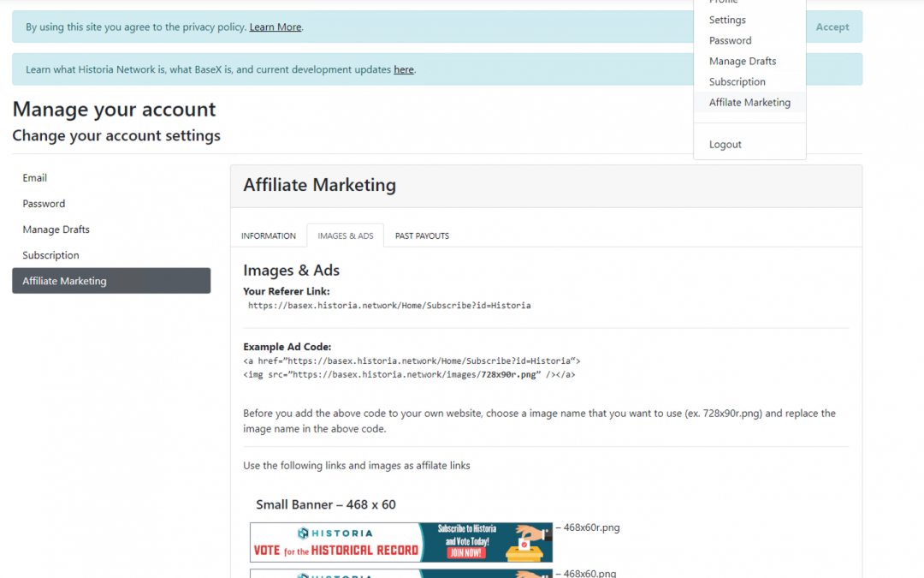Screen dimensions: 924x578
Task: Open the 'here' development updates link
Action: (404, 69)
